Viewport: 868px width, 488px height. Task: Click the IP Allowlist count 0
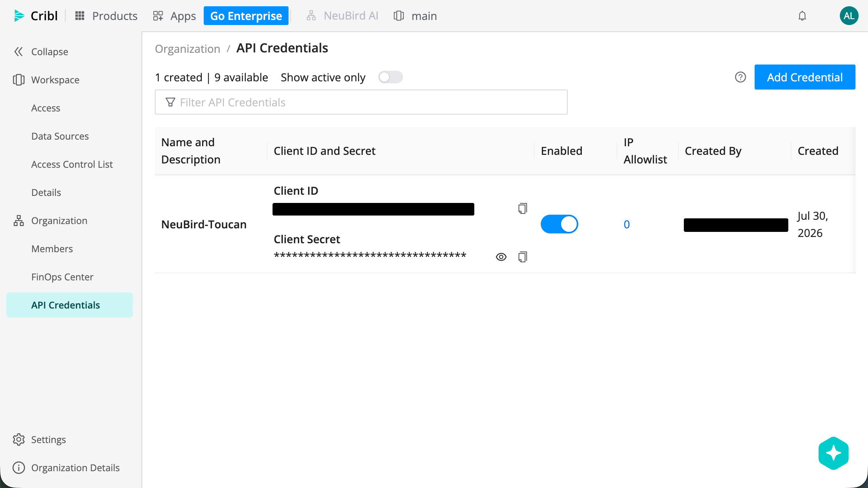pos(627,224)
